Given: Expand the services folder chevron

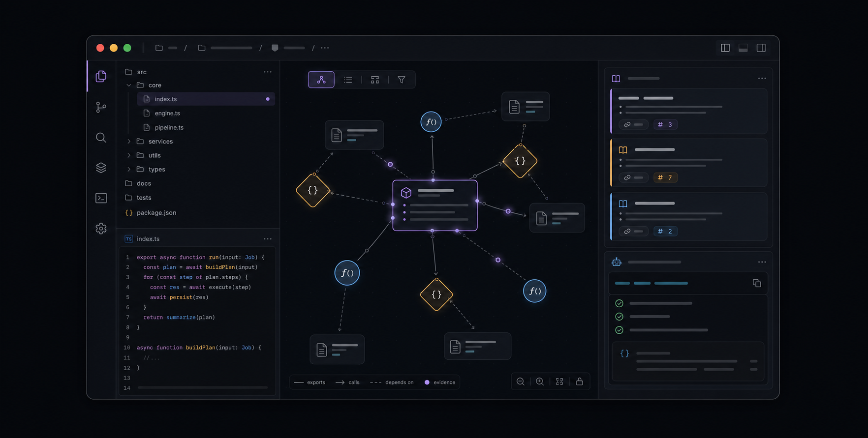Looking at the screenshot, I should [x=129, y=142].
